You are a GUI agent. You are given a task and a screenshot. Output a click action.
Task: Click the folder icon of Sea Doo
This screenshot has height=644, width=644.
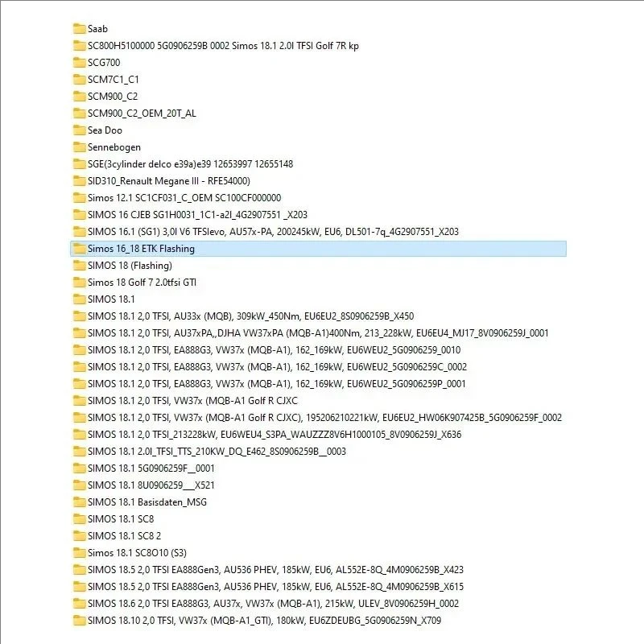pyautogui.click(x=79, y=130)
